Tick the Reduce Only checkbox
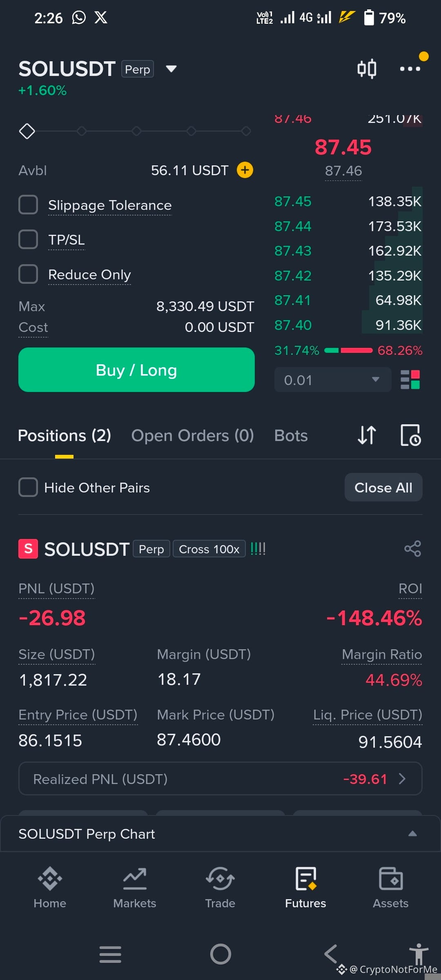Screen dimensions: 441x980 coord(28,274)
